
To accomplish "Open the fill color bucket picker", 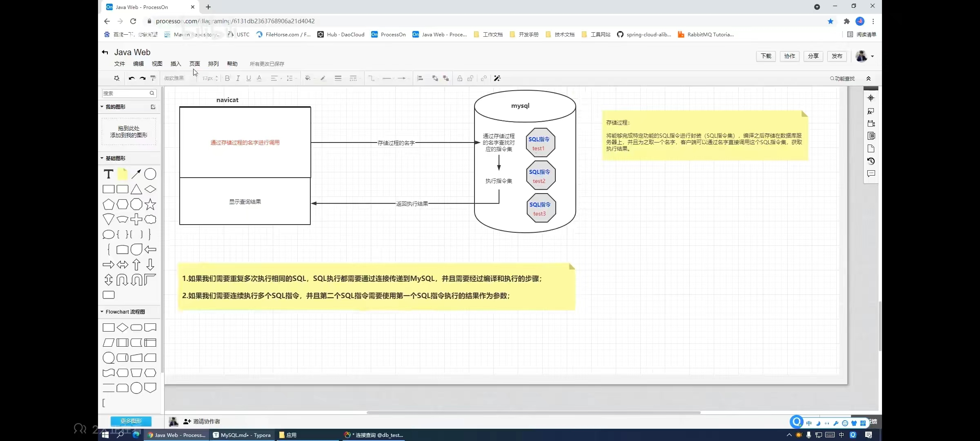I will point(307,78).
